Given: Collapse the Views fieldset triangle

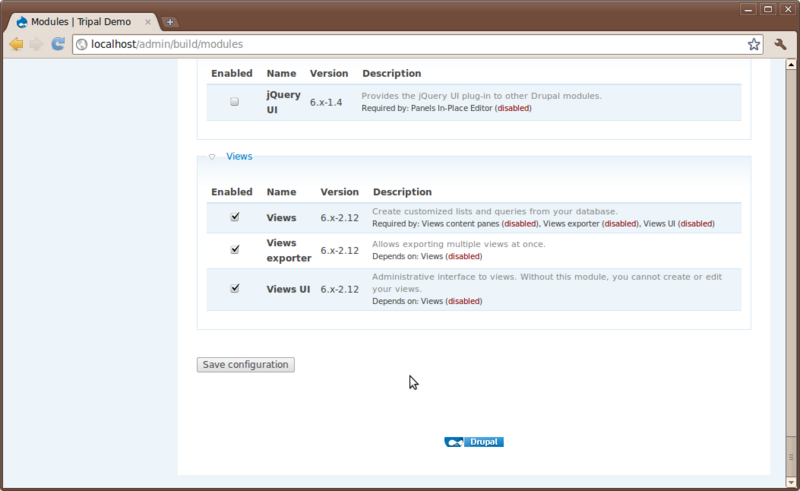Looking at the screenshot, I should pos(212,157).
